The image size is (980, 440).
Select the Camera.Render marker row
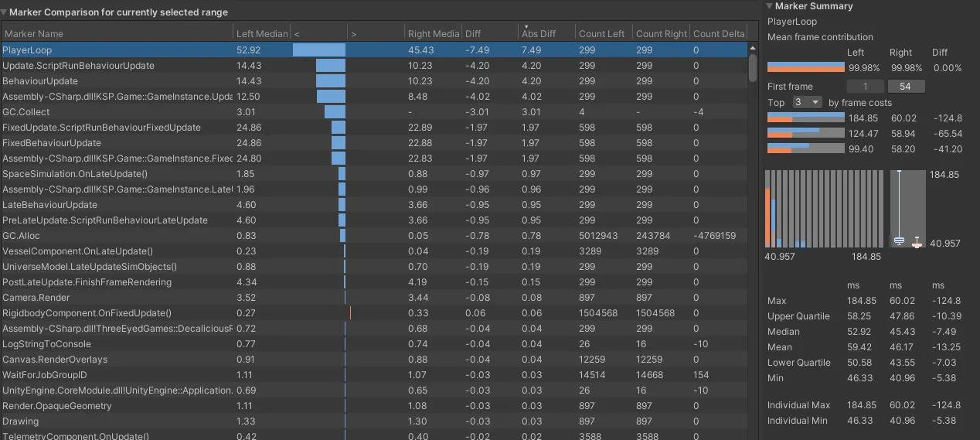coord(374,297)
